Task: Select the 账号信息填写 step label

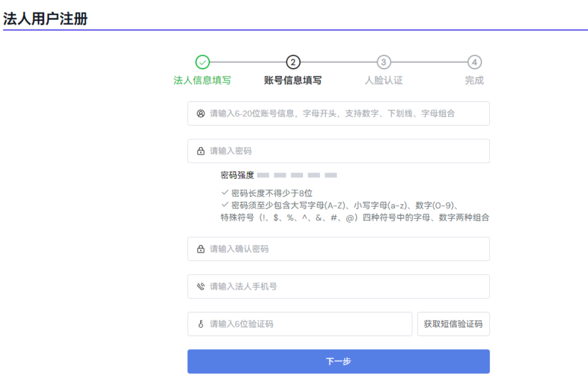Action: coord(293,80)
